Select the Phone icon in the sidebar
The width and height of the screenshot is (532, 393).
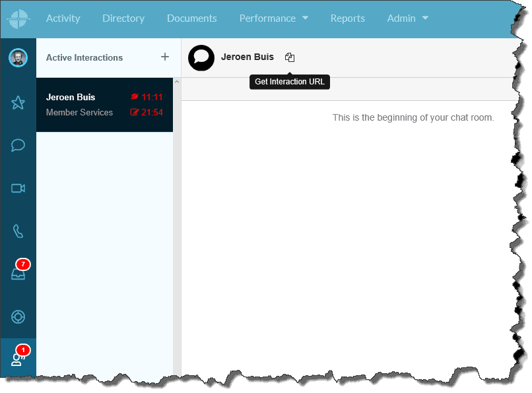tap(18, 231)
